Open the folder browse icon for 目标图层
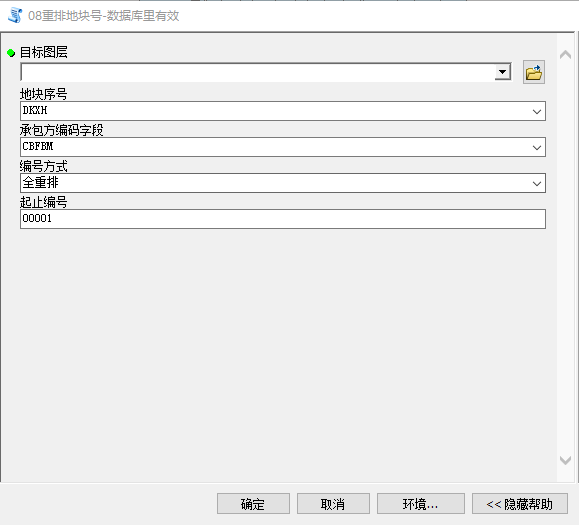 tap(534, 72)
